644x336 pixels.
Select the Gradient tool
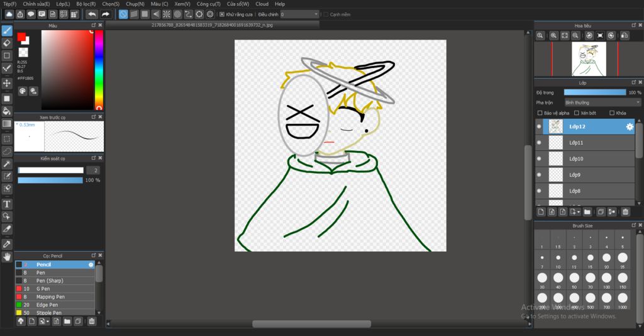click(7, 123)
